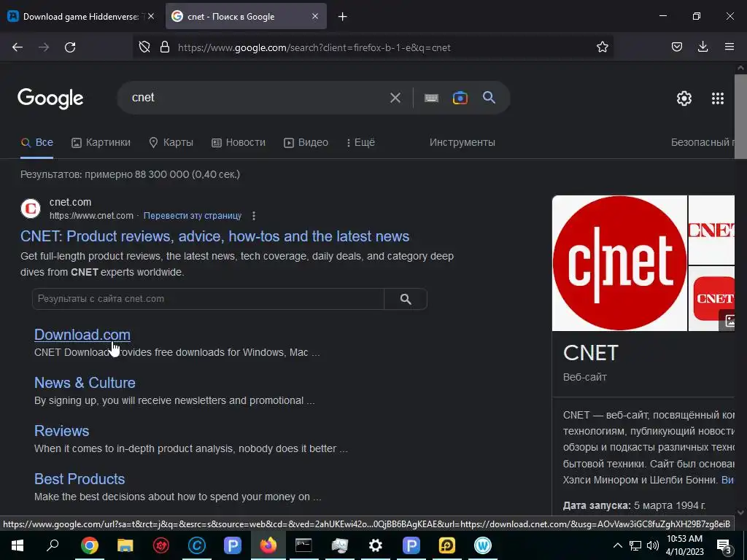
Task: Open Windows taskbar search
Action: click(x=53, y=545)
